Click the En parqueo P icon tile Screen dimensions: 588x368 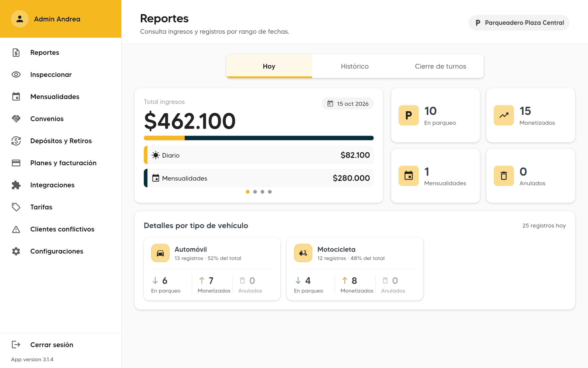coord(409,115)
